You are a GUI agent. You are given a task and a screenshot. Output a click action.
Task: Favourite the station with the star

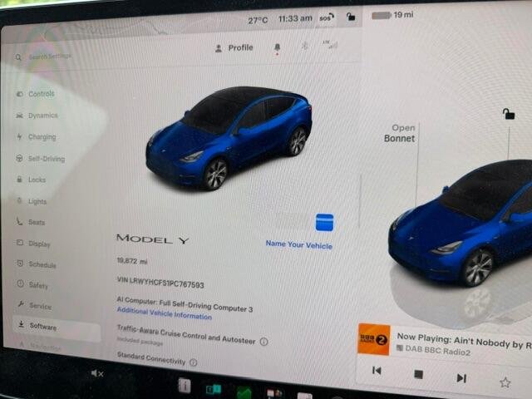coord(505,382)
